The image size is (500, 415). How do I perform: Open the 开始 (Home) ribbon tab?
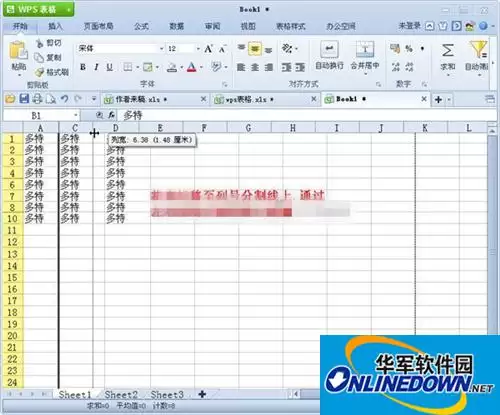pyautogui.click(x=20, y=26)
